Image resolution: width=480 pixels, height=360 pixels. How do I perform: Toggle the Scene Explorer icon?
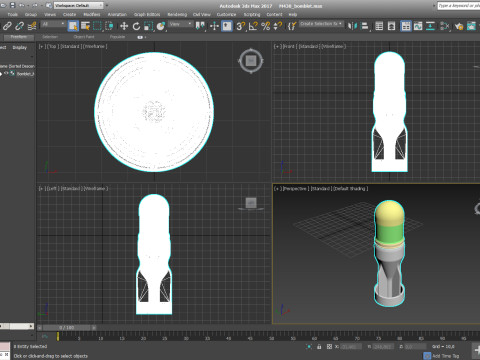pyautogui.click(x=379, y=26)
